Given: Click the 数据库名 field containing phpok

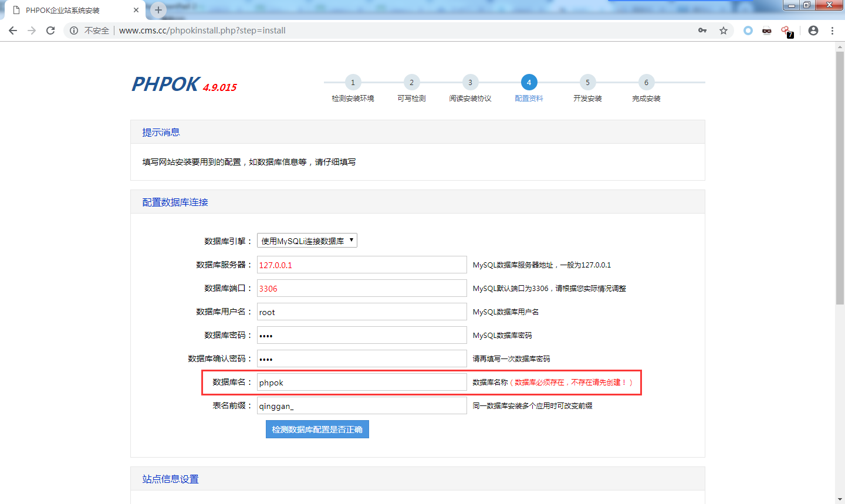Looking at the screenshot, I should click(x=362, y=382).
